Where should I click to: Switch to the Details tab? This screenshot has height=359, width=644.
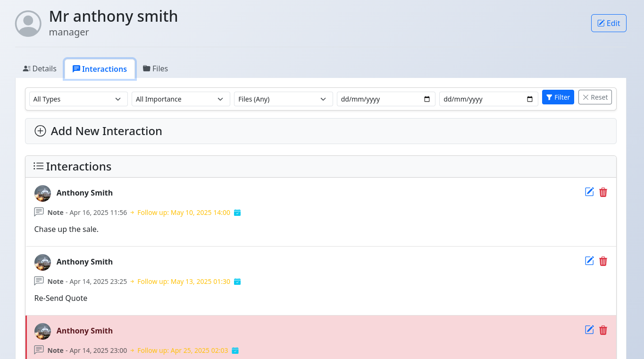click(x=40, y=68)
